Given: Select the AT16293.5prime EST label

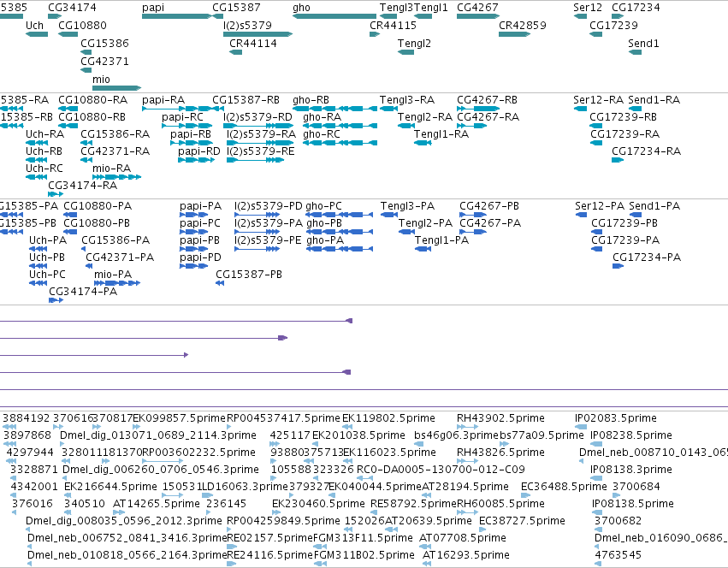Looking at the screenshot, I should click(466, 555).
